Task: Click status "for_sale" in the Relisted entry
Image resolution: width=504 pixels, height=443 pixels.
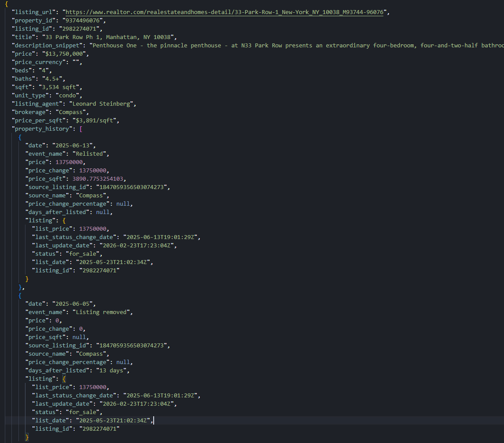Action: [x=67, y=254]
